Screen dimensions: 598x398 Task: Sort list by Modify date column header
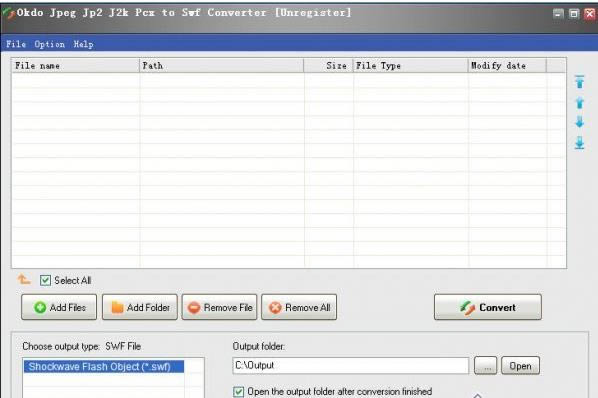click(507, 66)
